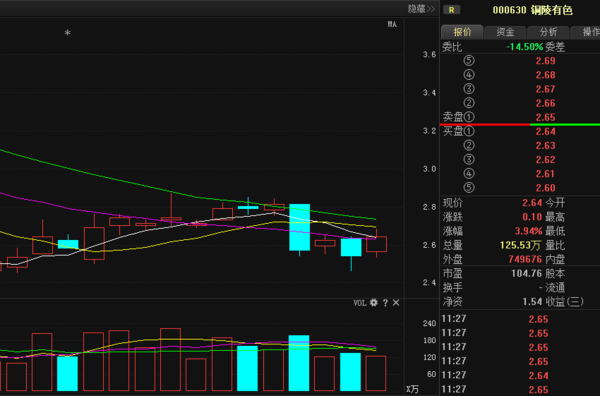Open the 分析 tab

[548, 32]
